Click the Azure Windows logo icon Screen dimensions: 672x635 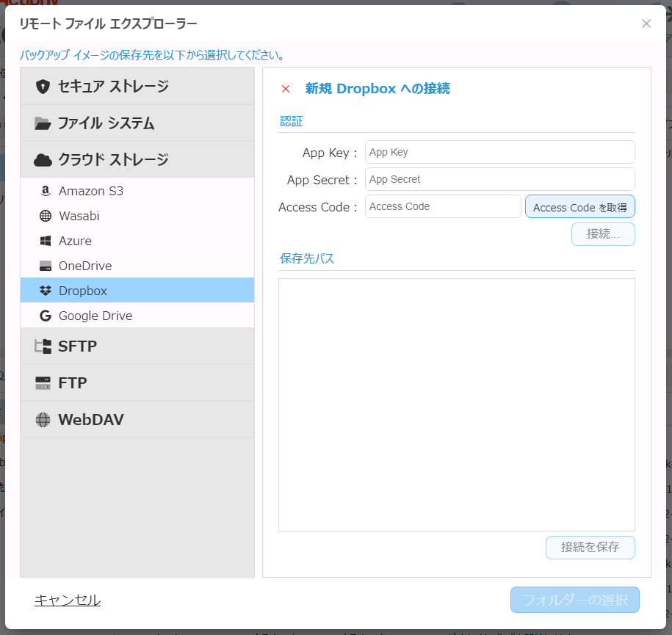45,241
